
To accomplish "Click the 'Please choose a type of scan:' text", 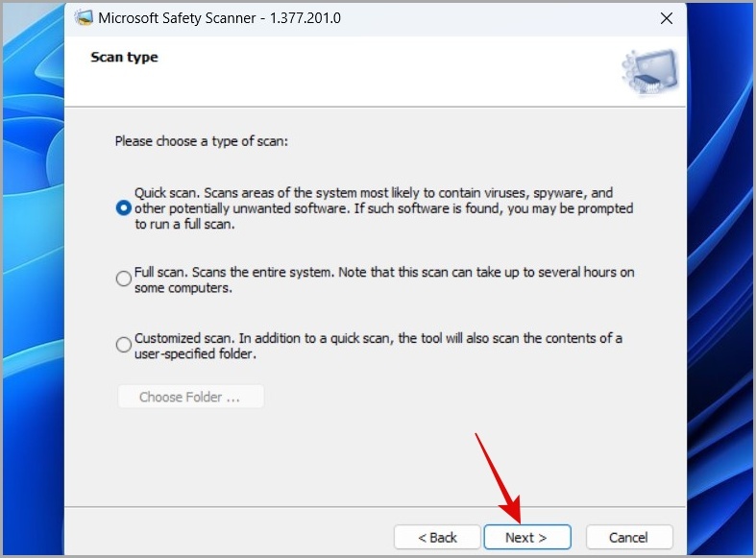I will coord(201,141).
